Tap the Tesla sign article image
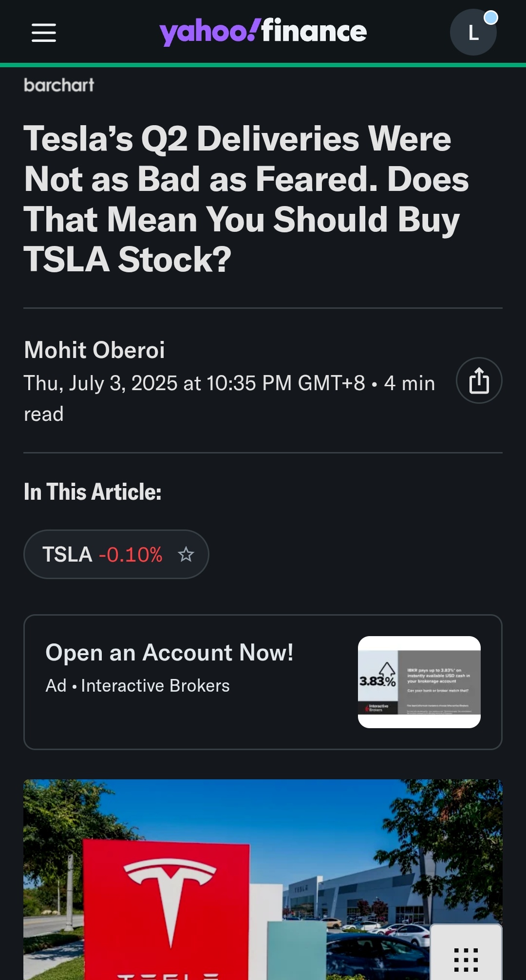 pyautogui.click(x=263, y=880)
